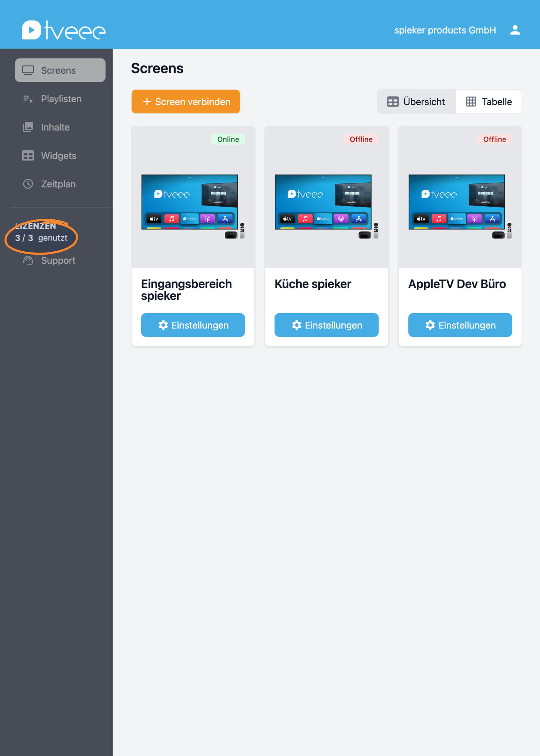This screenshot has width=540, height=756.
Task: Open the Playlisten menu item
Action: coord(61,99)
